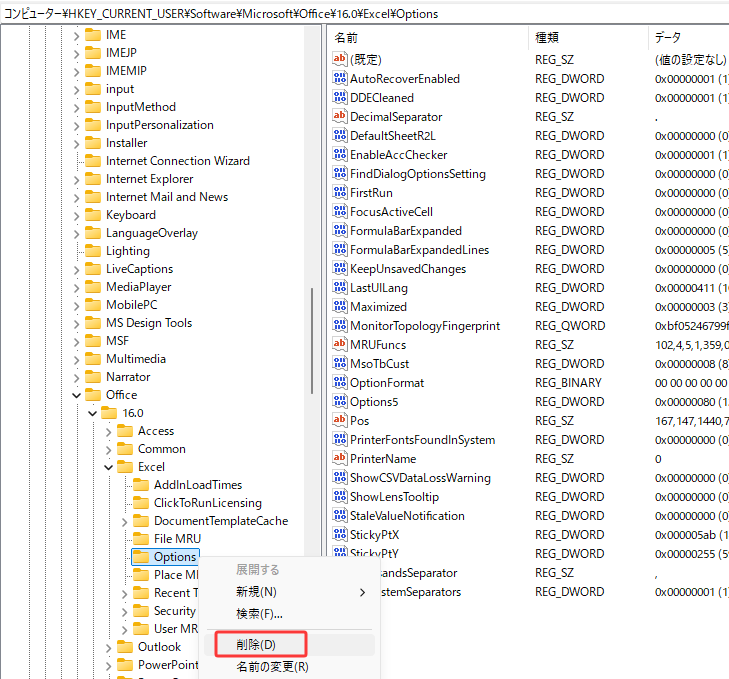Select the PowerPoint key

[x=168, y=665]
